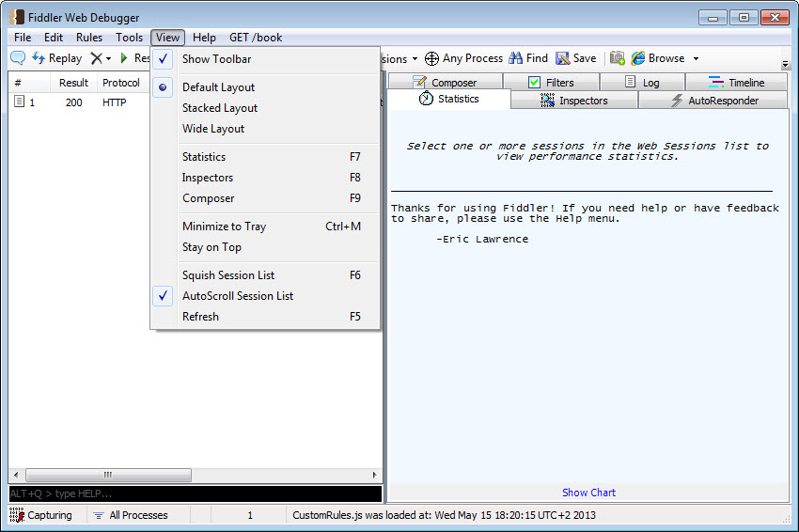Click the comment speech bubble icon
The image size is (799, 532).
18,58
